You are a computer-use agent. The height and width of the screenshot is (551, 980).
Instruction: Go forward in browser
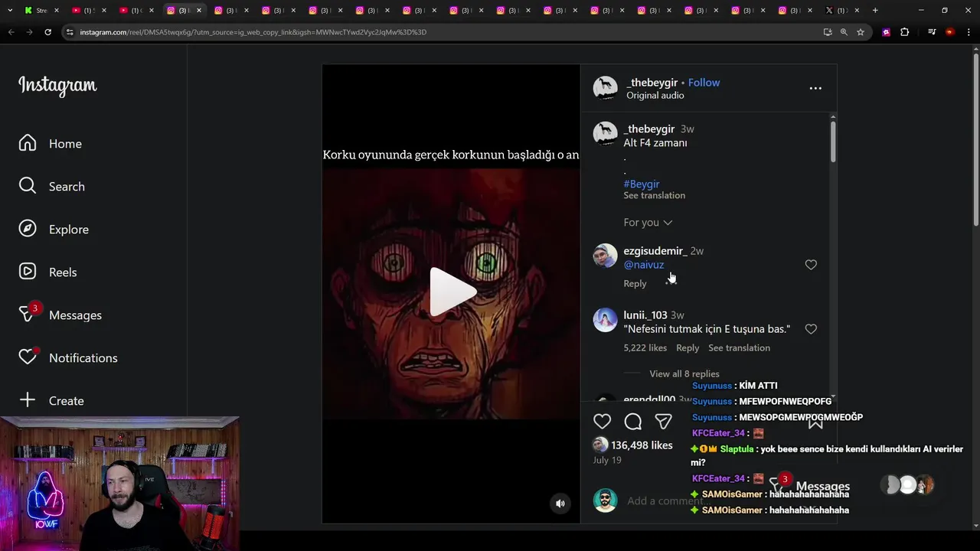[x=29, y=32]
